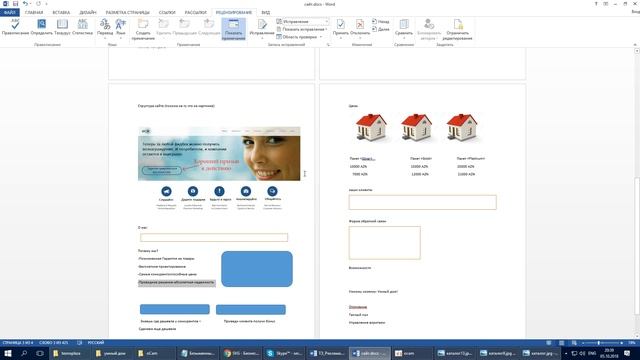Open the ФАЙЛ tab
The image size is (640, 360).
[10, 13]
